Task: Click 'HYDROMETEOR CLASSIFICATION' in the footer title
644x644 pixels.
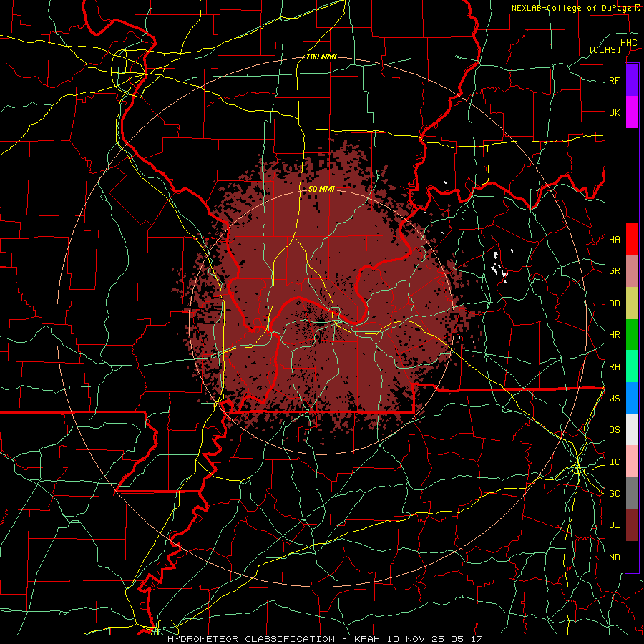Action: tap(251, 639)
